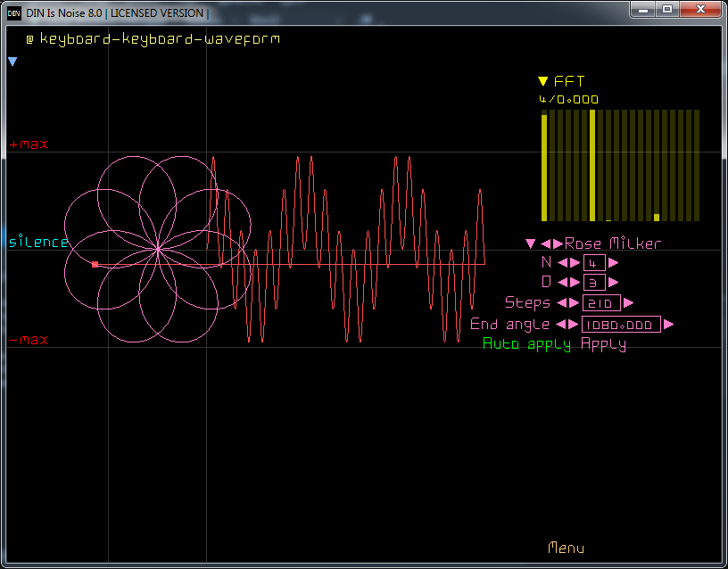Screen dimensions: 728x569
Task: Increase End angle using rightmost arrow
Action: click(x=668, y=325)
